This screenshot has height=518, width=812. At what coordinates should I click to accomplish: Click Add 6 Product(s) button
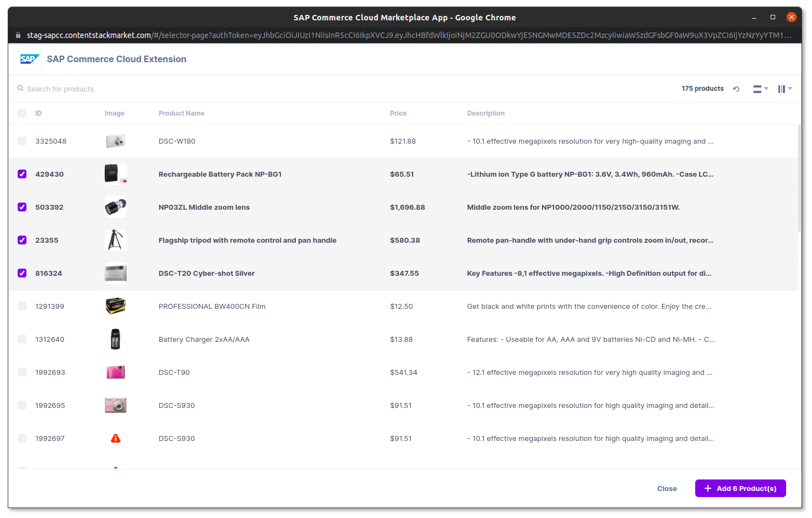tap(740, 488)
